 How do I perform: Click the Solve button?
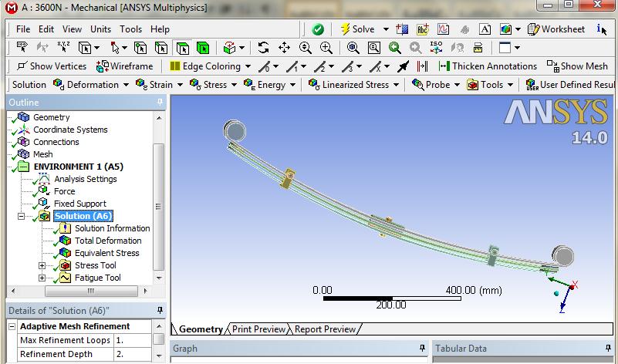click(357, 29)
